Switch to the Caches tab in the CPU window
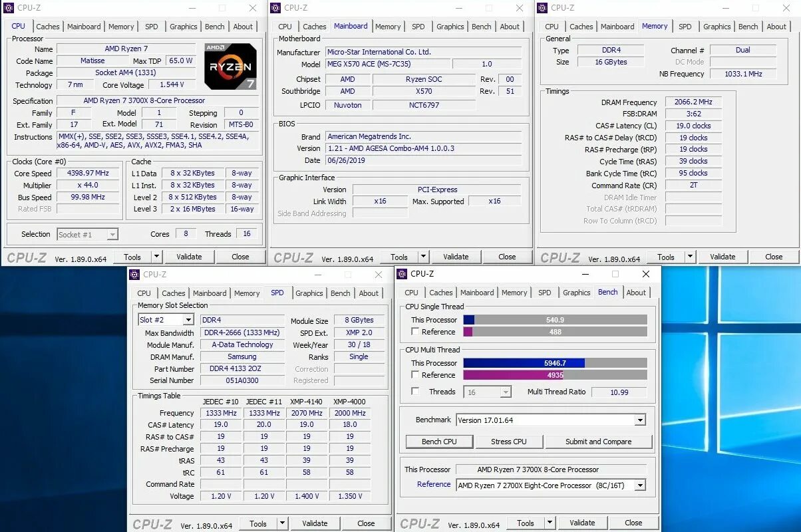The image size is (801, 532). tap(48, 27)
